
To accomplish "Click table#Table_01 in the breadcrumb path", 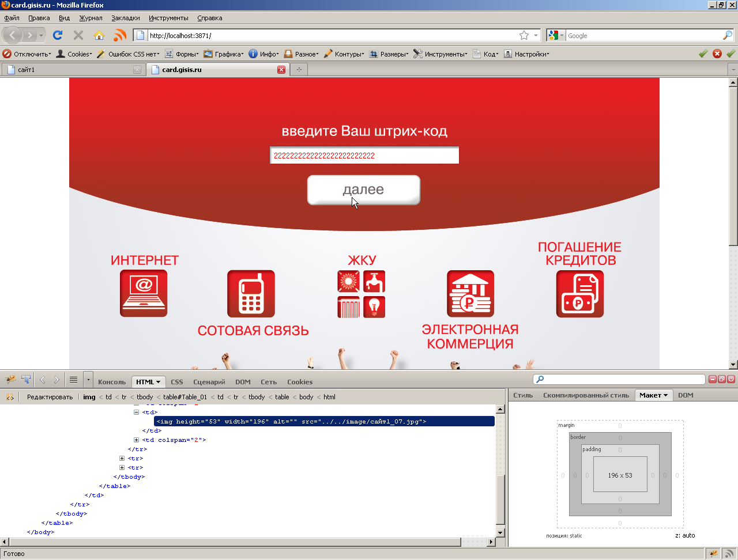I will click(185, 397).
